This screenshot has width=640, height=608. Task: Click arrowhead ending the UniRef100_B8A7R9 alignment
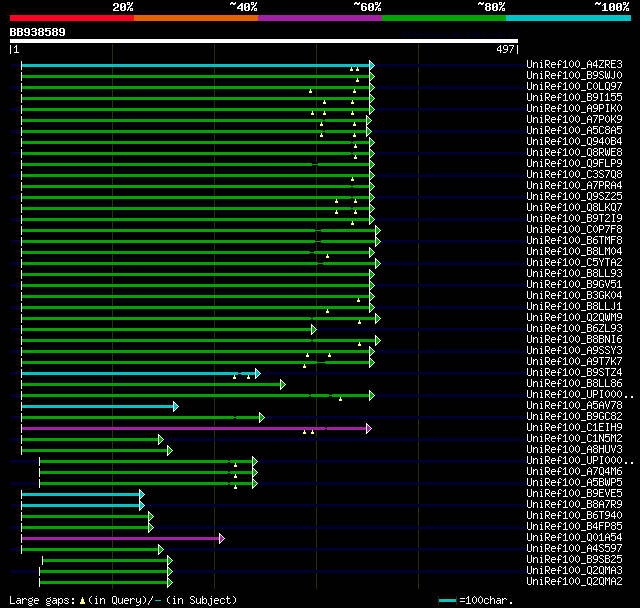(142, 506)
